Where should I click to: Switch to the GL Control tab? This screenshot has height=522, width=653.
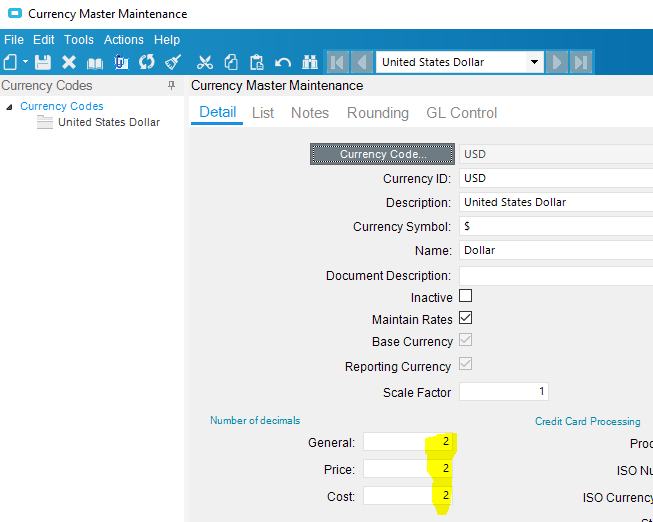click(461, 113)
